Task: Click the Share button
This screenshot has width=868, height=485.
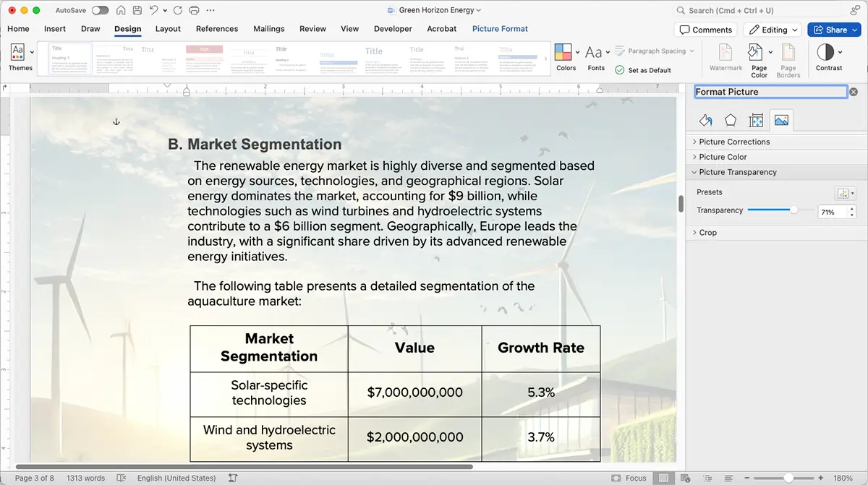Action: (833, 30)
